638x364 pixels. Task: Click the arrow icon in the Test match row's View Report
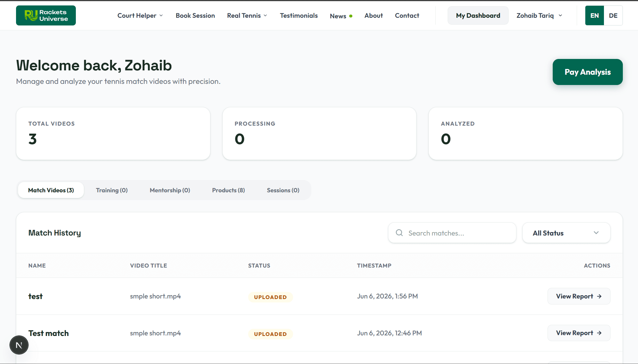point(599,333)
